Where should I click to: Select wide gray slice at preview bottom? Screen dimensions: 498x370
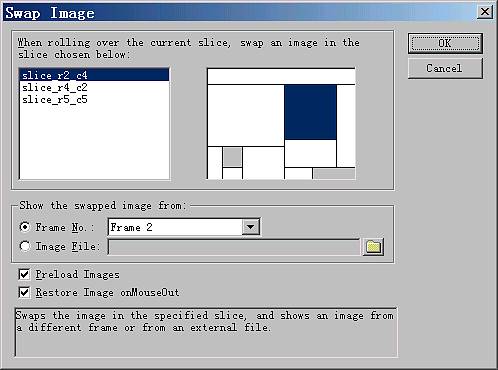pos(334,174)
